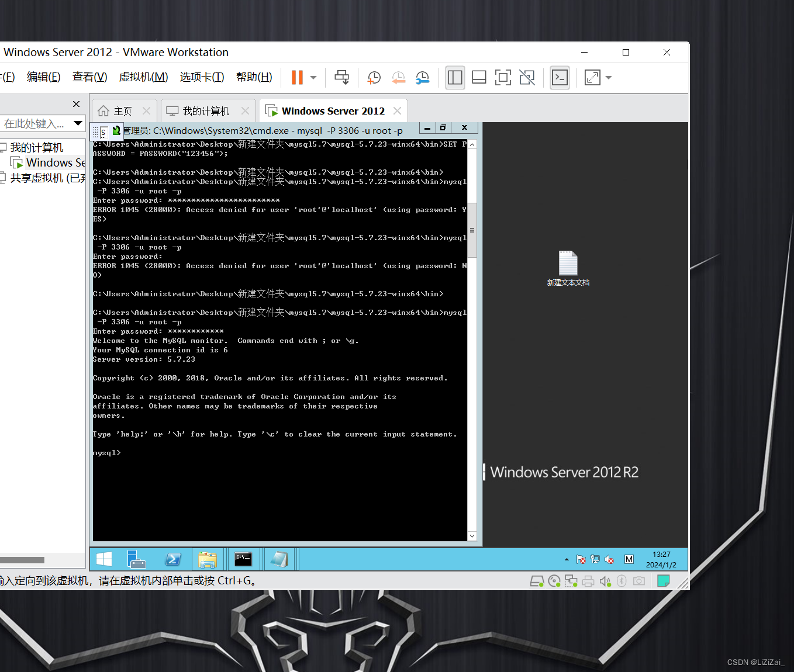Click the camera device status icon
794x672 pixels.
(639, 581)
